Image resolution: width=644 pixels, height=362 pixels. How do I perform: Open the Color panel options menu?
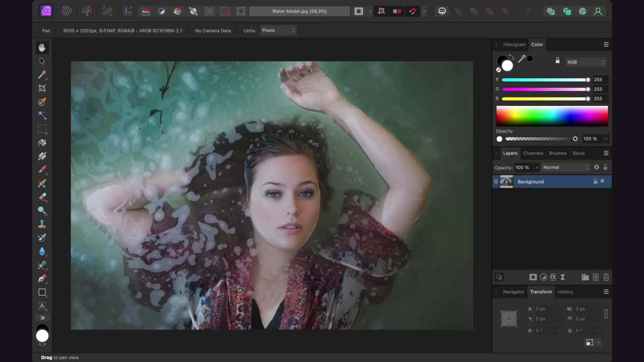click(x=606, y=44)
